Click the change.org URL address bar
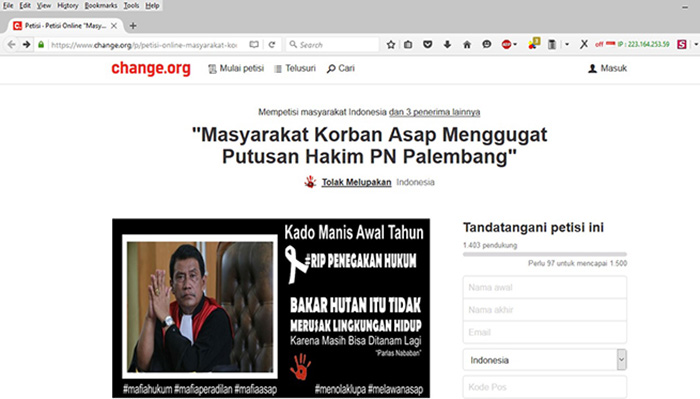Viewport: 700px width, 399px height. click(x=145, y=45)
